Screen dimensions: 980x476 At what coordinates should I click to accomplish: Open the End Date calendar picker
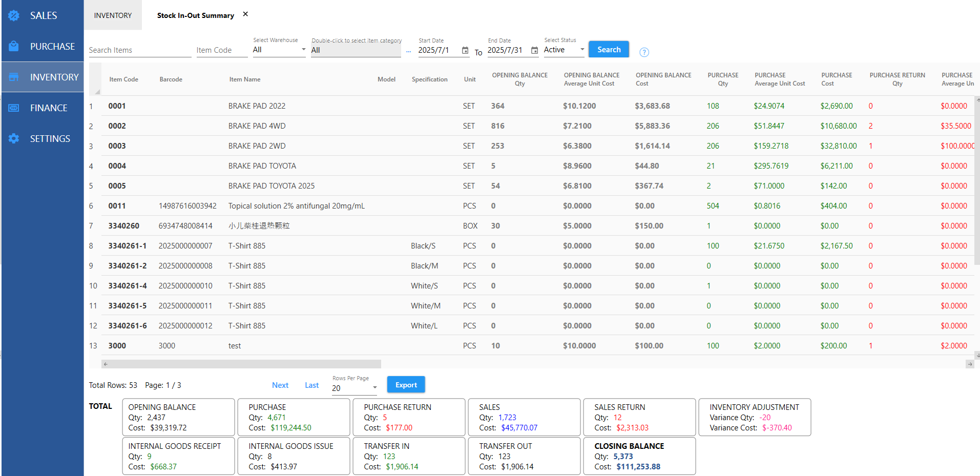tap(534, 50)
